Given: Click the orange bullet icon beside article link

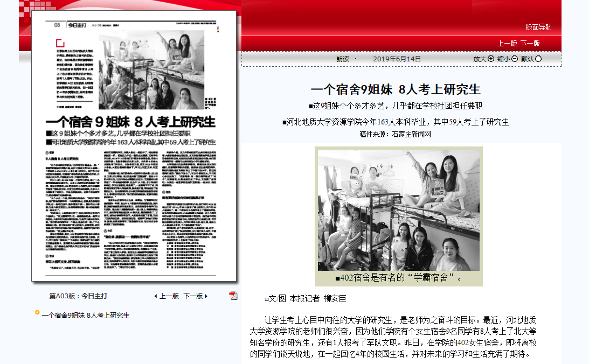Looking at the screenshot, I should [37, 312].
